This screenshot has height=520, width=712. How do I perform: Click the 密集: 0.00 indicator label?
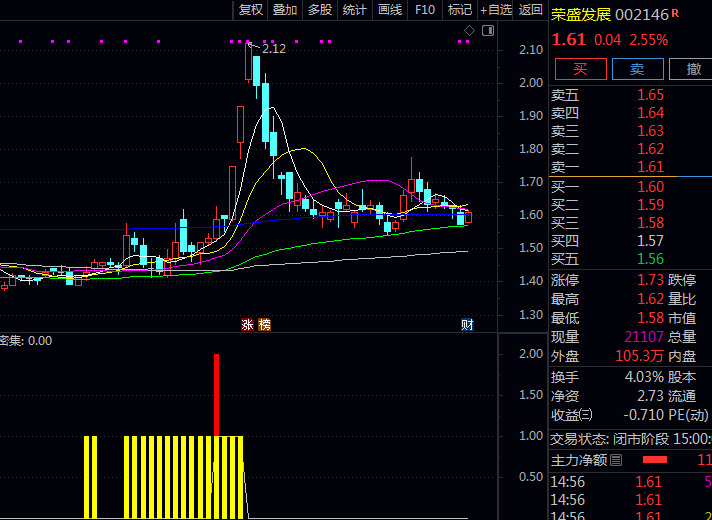[26, 341]
